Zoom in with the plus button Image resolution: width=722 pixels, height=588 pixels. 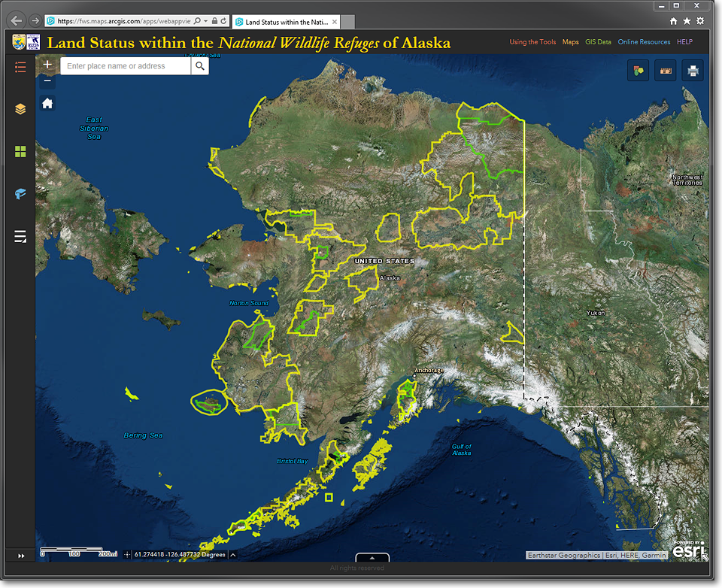(x=47, y=65)
